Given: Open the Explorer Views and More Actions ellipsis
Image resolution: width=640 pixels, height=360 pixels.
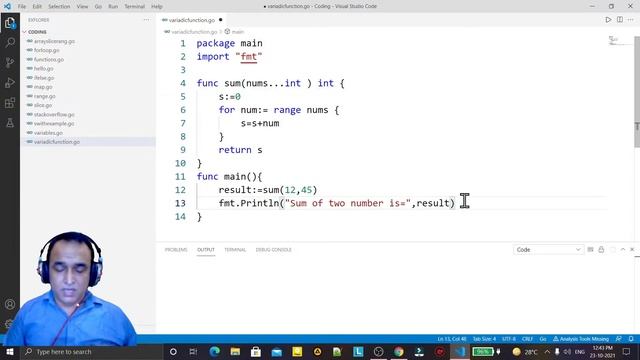Looking at the screenshot, I should tap(146, 20).
